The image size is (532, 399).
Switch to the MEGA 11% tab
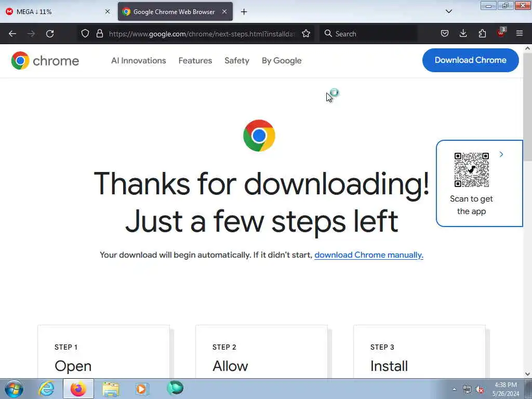[x=58, y=11]
